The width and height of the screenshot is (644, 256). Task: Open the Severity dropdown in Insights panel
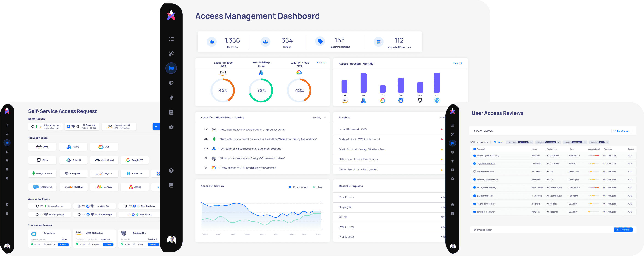[443, 118]
